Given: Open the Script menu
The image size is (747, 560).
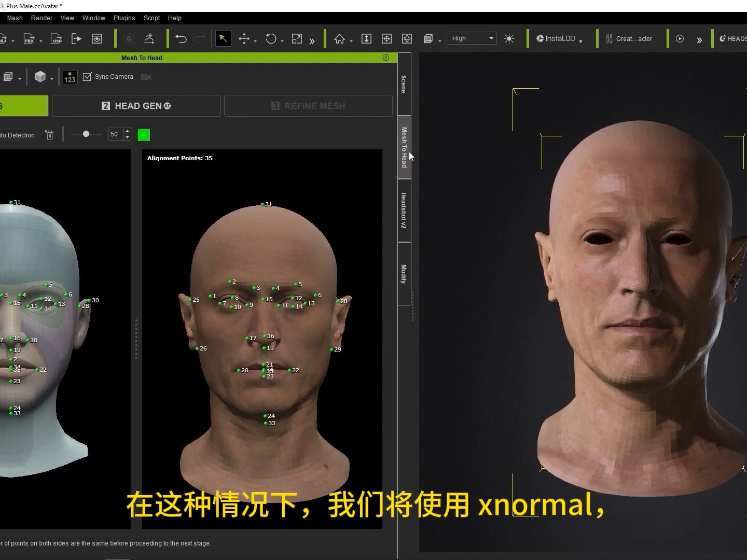Looking at the screenshot, I should (151, 18).
